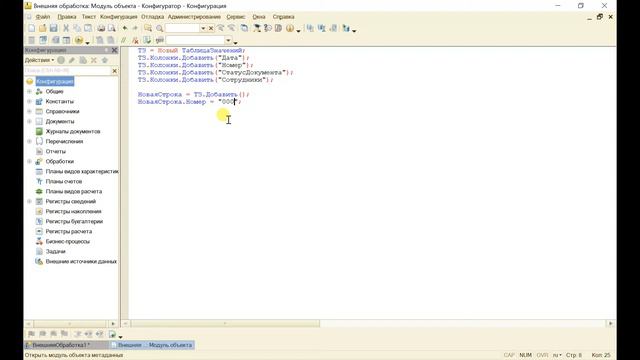
Task: Click the configuration tree scroll-right arrow
Action: 113,324
